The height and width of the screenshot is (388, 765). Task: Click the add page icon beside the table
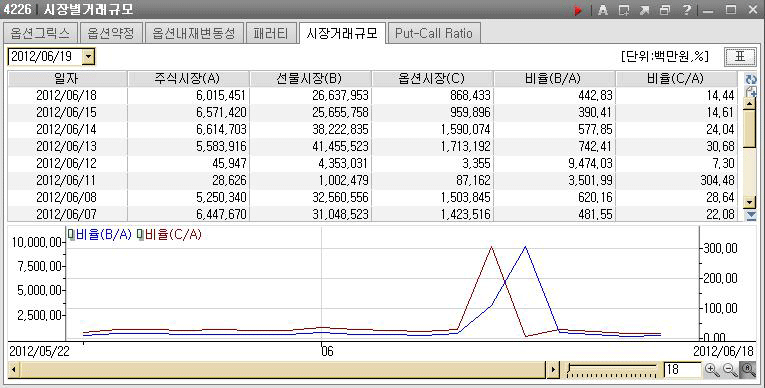point(751,91)
